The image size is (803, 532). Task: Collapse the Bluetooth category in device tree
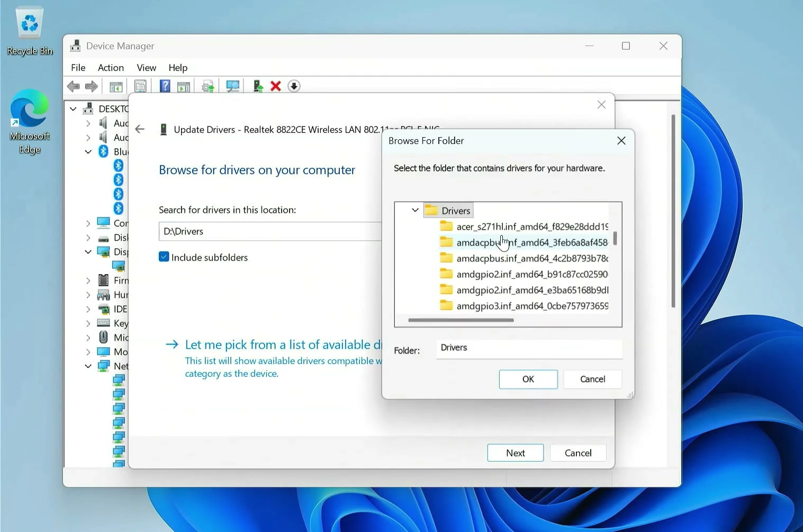[x=88, y=152]
